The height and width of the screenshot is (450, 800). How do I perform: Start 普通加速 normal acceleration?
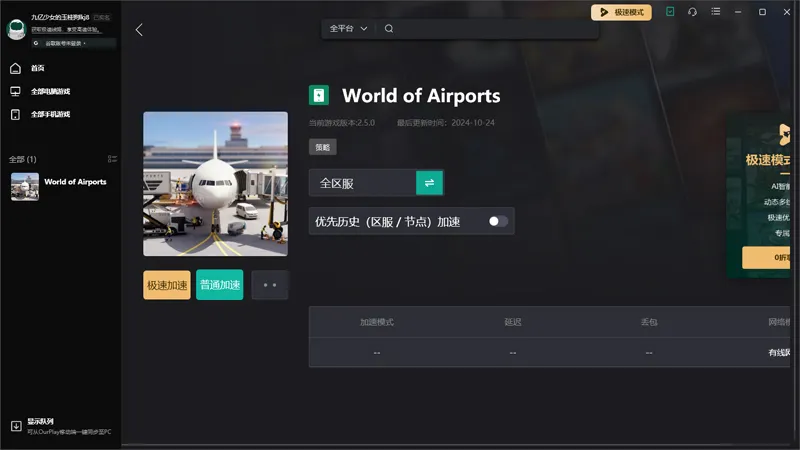(219, 285)
